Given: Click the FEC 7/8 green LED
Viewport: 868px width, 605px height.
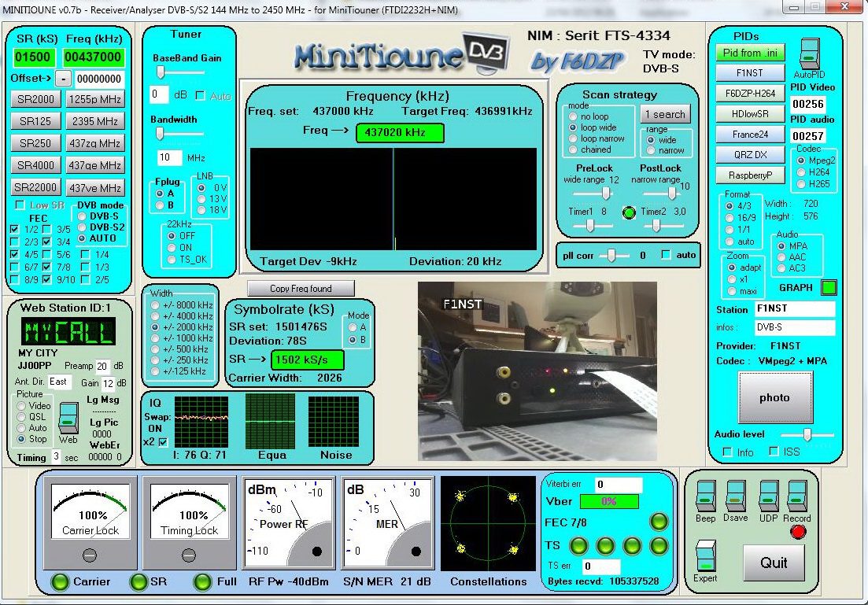Looking at the screenshot, I should (x=658, y=522).
